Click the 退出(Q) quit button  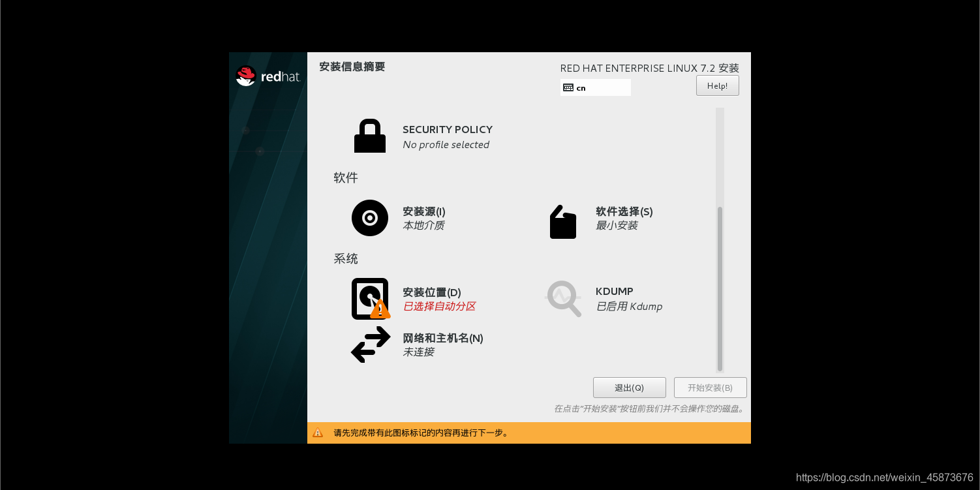click(630, 388)
